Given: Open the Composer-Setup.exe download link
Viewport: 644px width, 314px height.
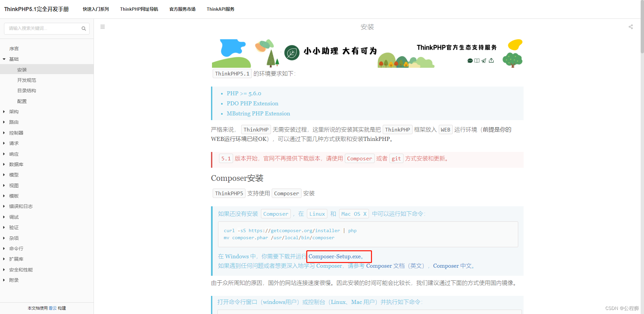Looking at the screenshot, I should coord(335,257).
